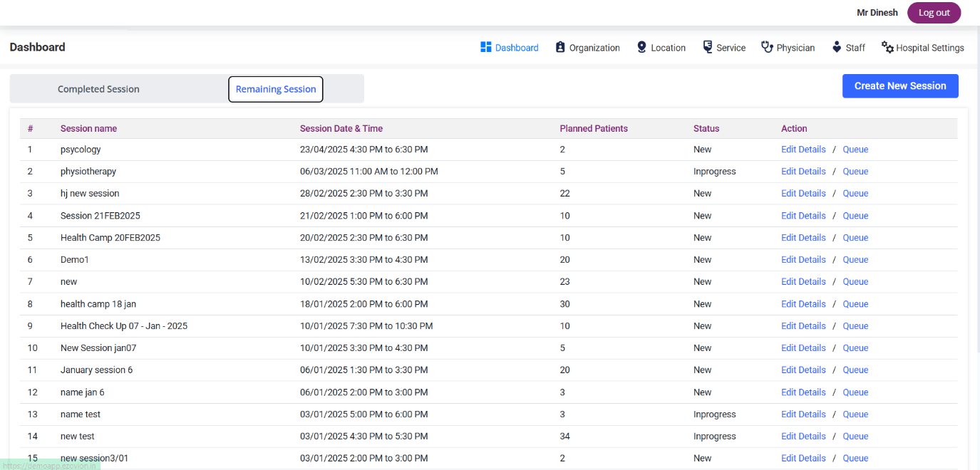Viewport: 980px width, 470px height.
Task: Click the Location pin icon
Action: 641,47
